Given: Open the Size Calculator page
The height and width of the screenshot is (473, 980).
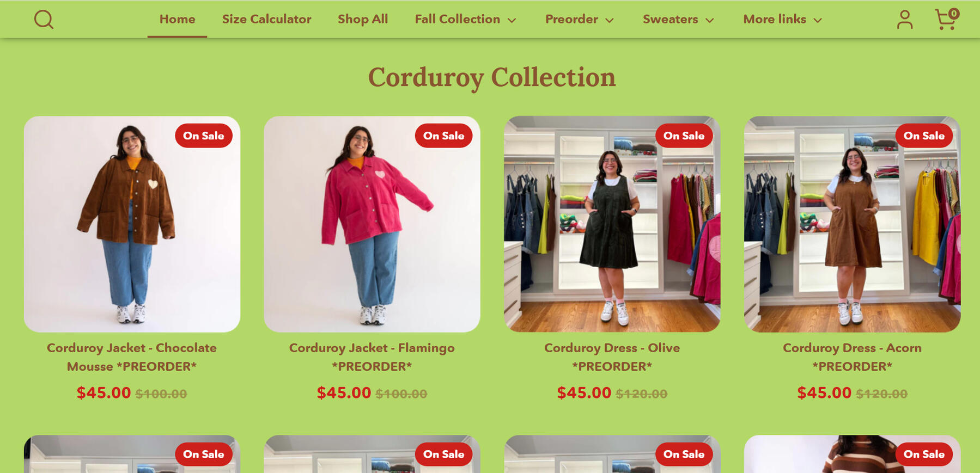Looking at the screenshot, I should [266, 20].
